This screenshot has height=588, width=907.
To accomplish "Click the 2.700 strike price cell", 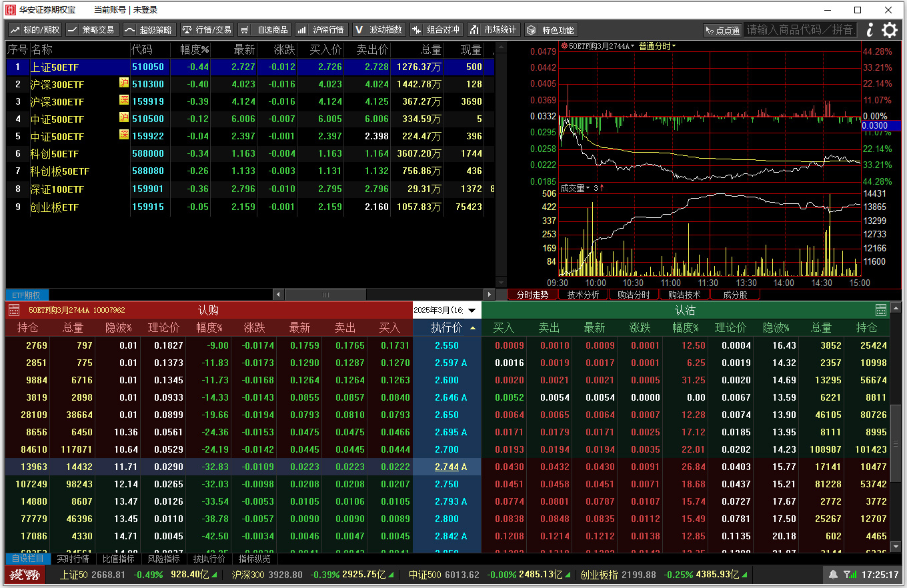I will (x=447, y=449).
